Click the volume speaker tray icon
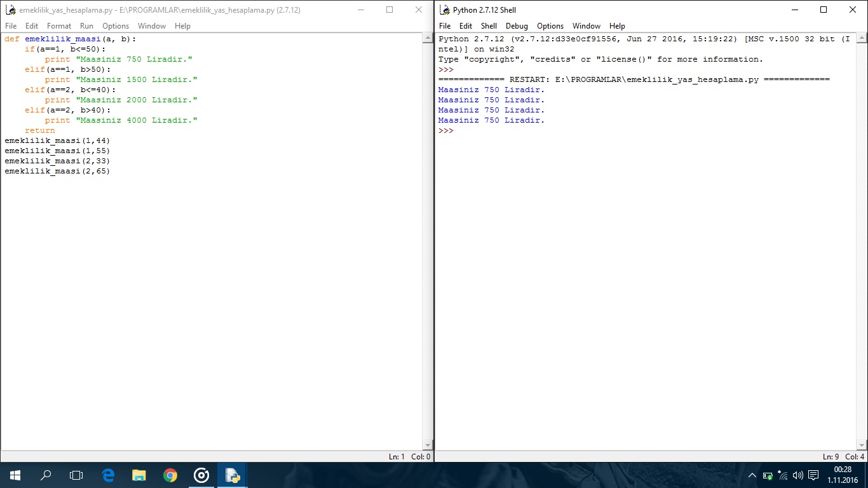 pos(798,475)
